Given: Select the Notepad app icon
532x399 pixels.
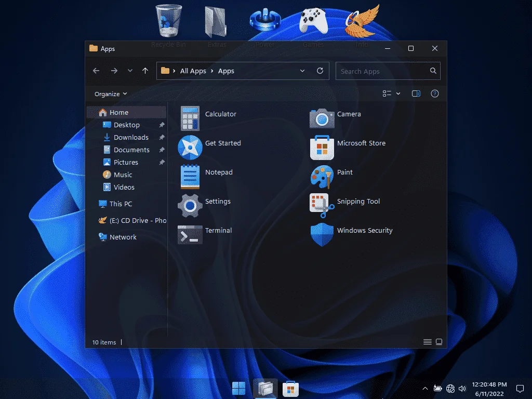Looking at the screenshot, I should click(190, 177).
